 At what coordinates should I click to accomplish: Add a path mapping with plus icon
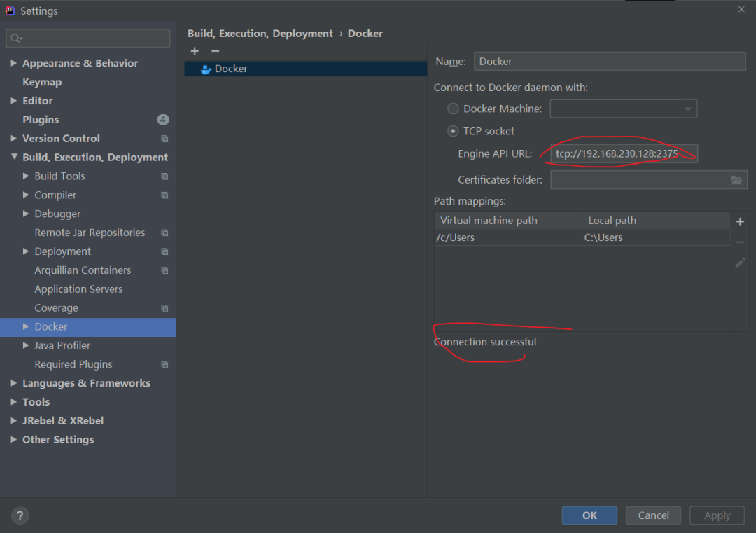[740, 221]
